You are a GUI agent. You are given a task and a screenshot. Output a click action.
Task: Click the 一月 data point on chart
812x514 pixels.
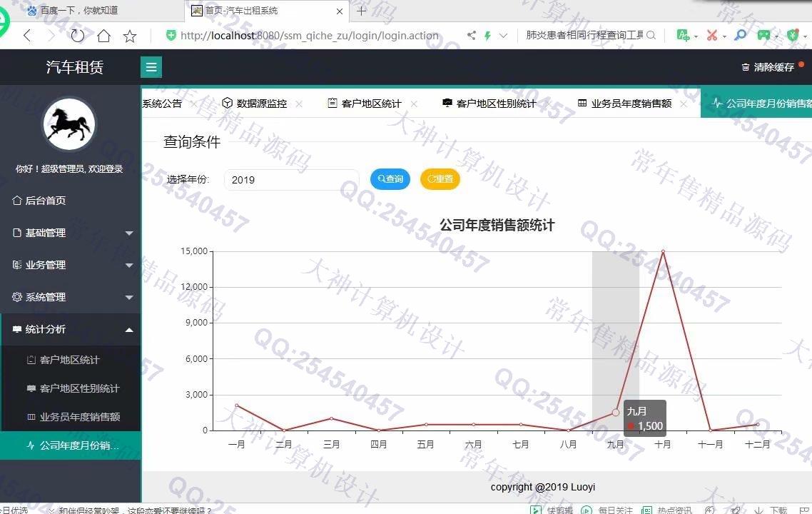[237, 405]
